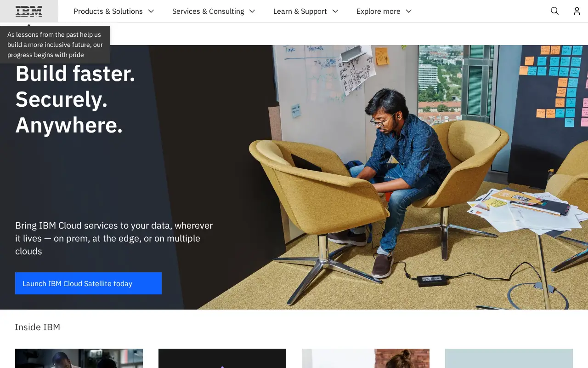Open the third Inside IBM card with brick wall
This screenshot has width=588, height=368.
(366, 358)
